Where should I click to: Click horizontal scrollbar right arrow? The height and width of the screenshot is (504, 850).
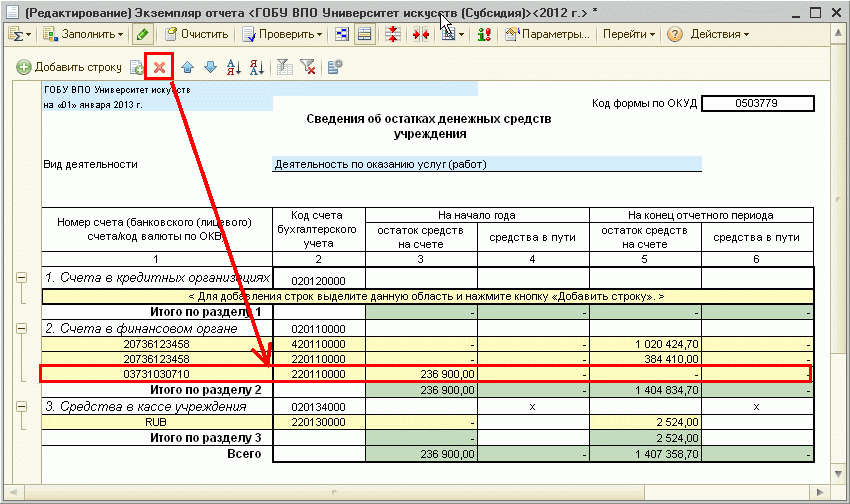819,493
